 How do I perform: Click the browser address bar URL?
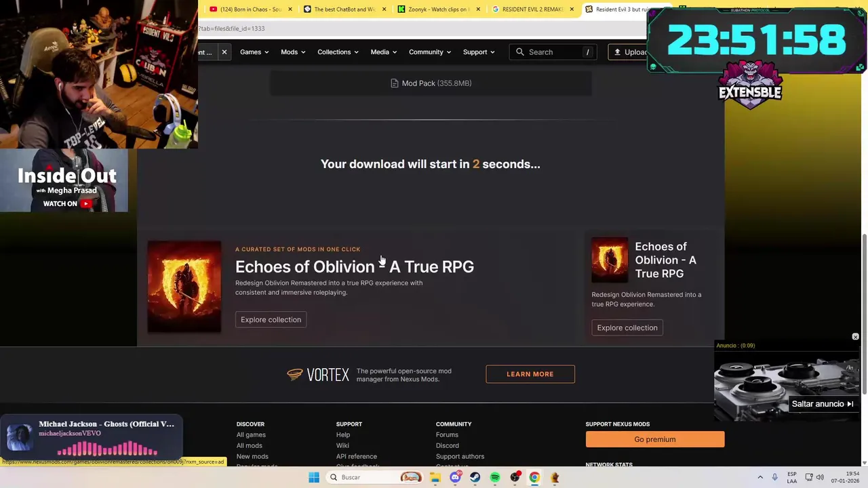420,28
